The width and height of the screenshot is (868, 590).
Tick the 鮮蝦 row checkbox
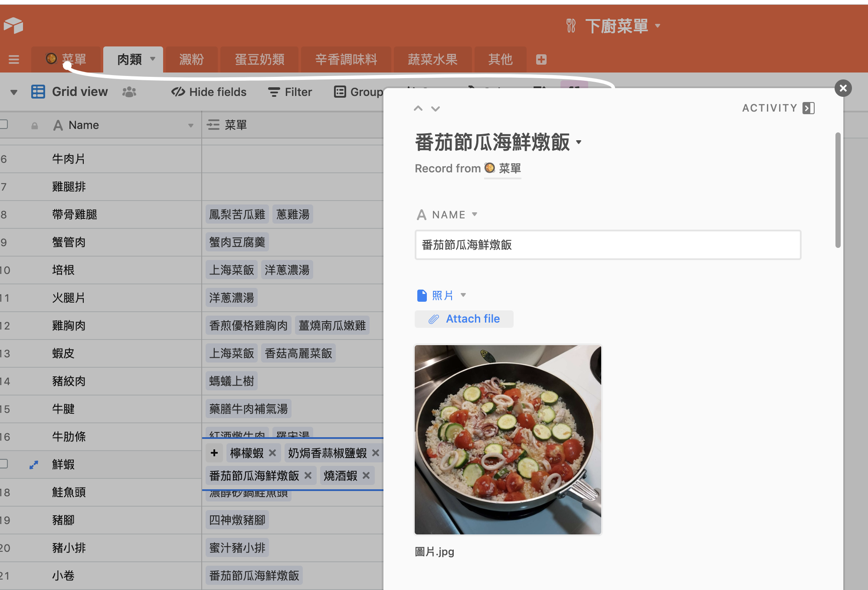(3, 464)
